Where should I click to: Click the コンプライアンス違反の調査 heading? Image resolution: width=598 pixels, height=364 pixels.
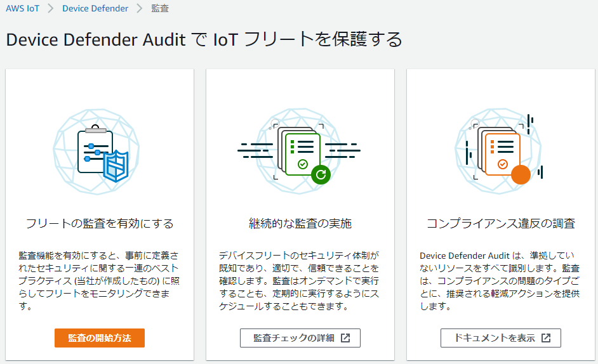click(501, 224)
